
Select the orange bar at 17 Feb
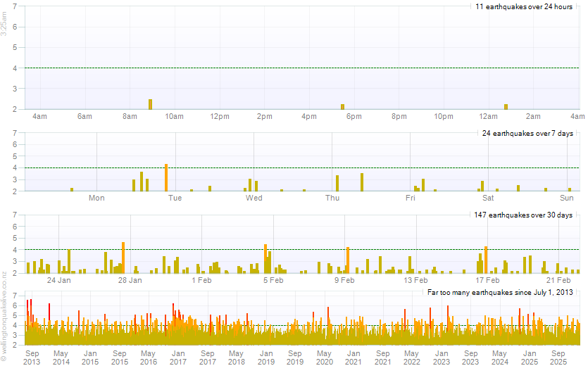point(486,260)
